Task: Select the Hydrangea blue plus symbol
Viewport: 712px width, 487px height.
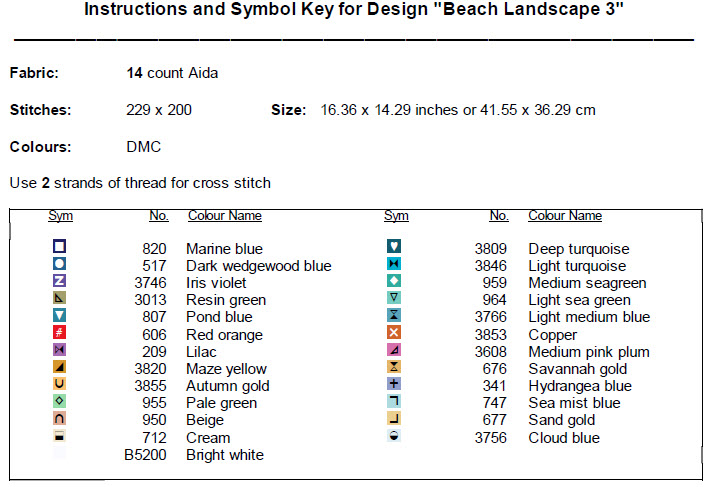Action: point(395,385)
